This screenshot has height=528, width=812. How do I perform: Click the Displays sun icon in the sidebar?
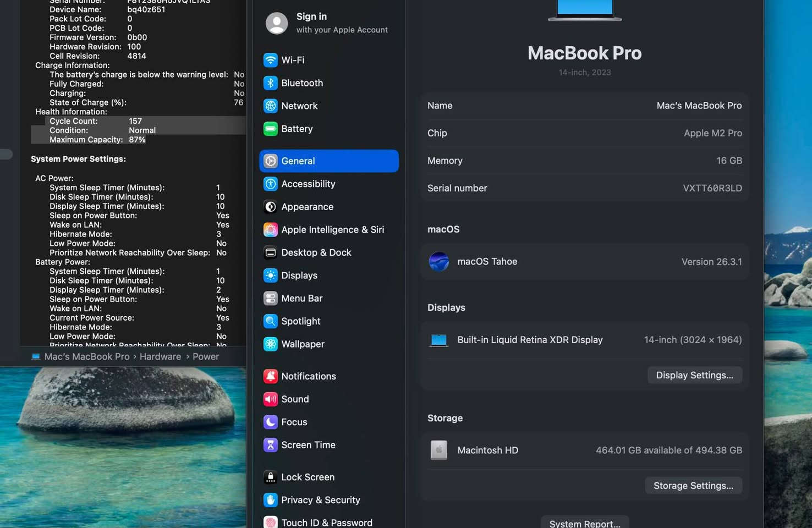click(x=270, y=276)
